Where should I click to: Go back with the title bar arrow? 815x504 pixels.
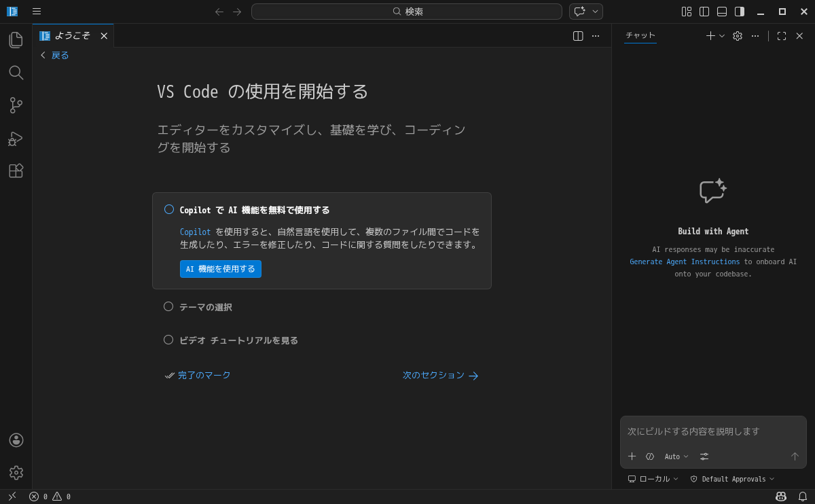219,12
